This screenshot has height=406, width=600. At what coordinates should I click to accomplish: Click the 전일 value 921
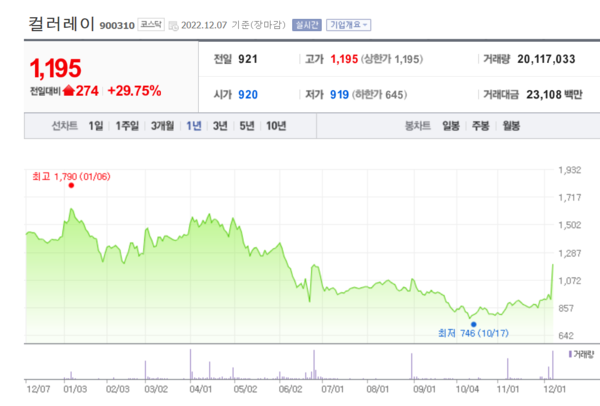coord(248,59)
